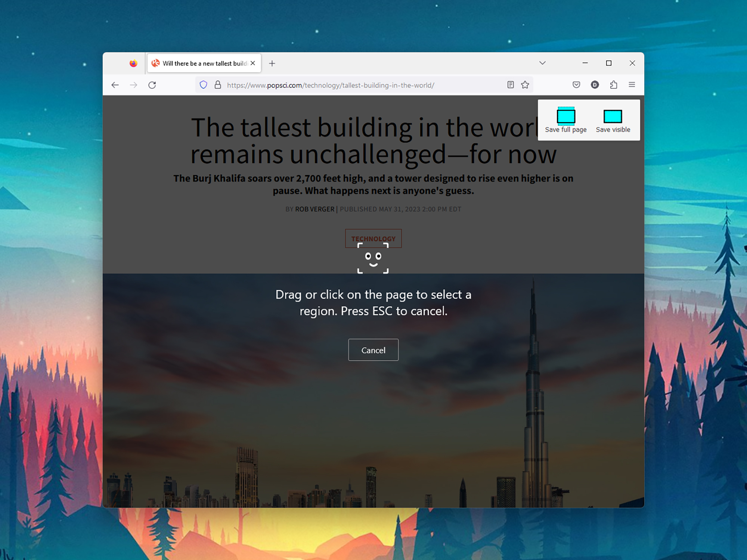Go back using the back arrow

click(115, 85)
